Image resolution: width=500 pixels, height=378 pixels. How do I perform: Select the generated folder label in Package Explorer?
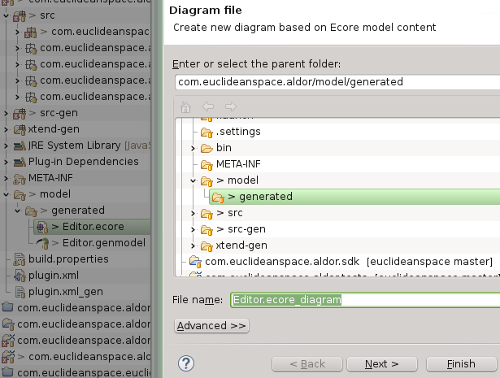click(x=78, y=211)
